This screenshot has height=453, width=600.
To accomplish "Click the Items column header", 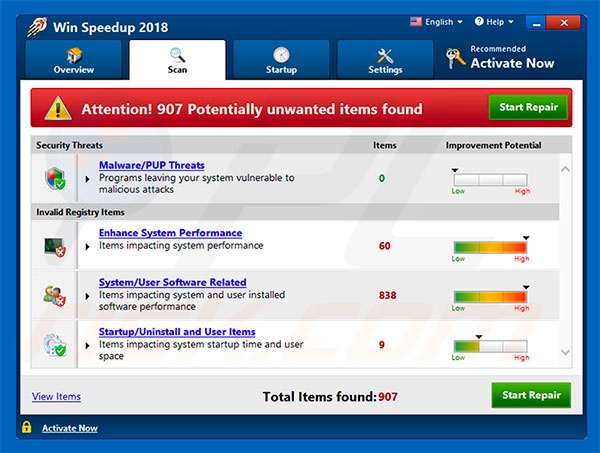I will coord(385,145).
